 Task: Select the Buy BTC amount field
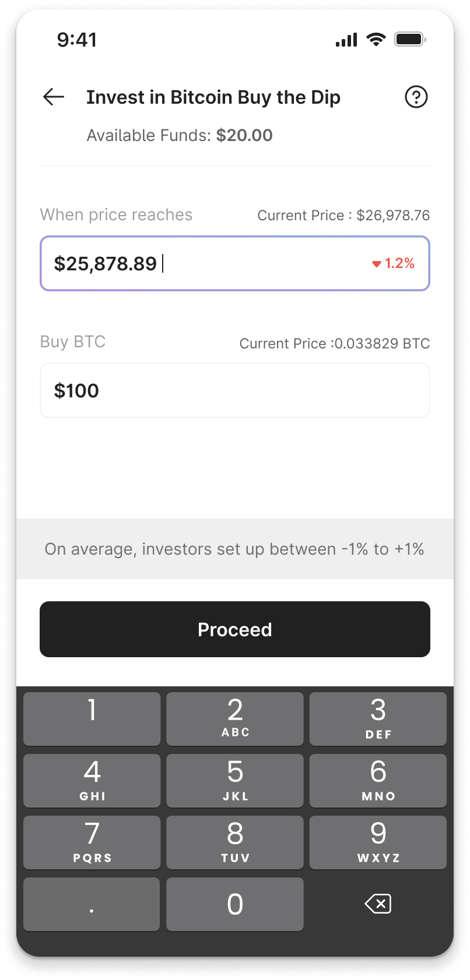point(235,390)
